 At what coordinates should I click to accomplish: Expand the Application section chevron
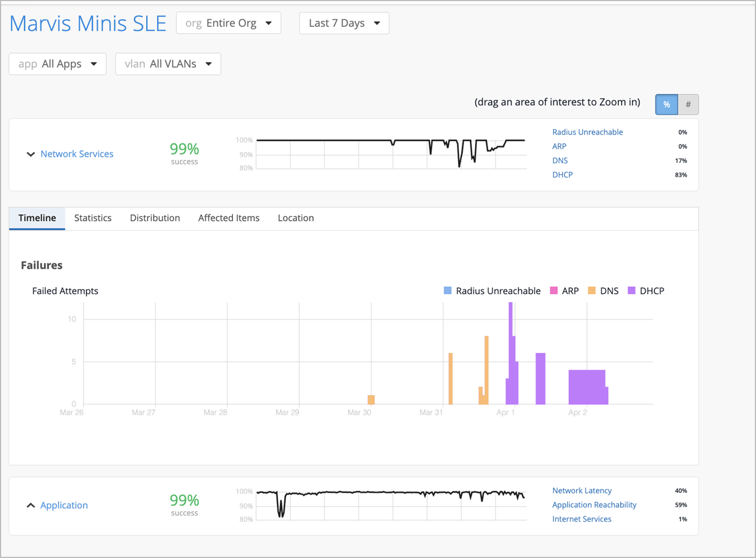tap(31, 505)
